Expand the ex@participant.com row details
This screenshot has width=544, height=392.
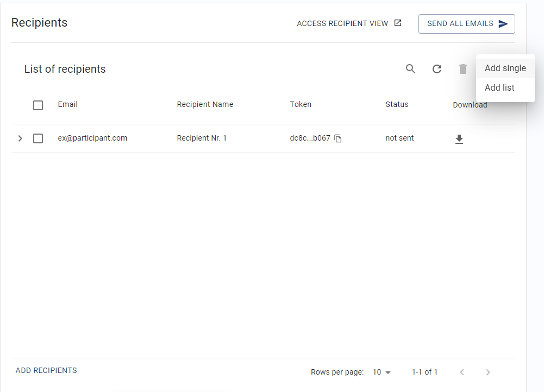[x=20, y=138]
